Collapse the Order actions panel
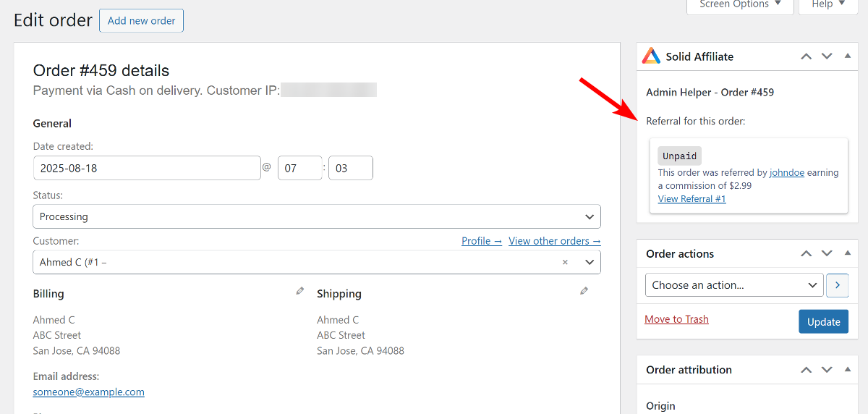 coord(848,254)
